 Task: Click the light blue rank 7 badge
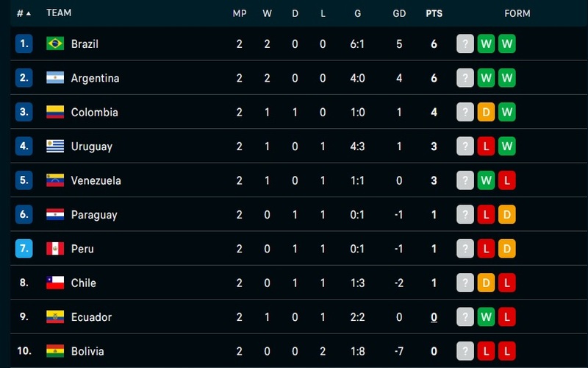click(x=24, y=249)
